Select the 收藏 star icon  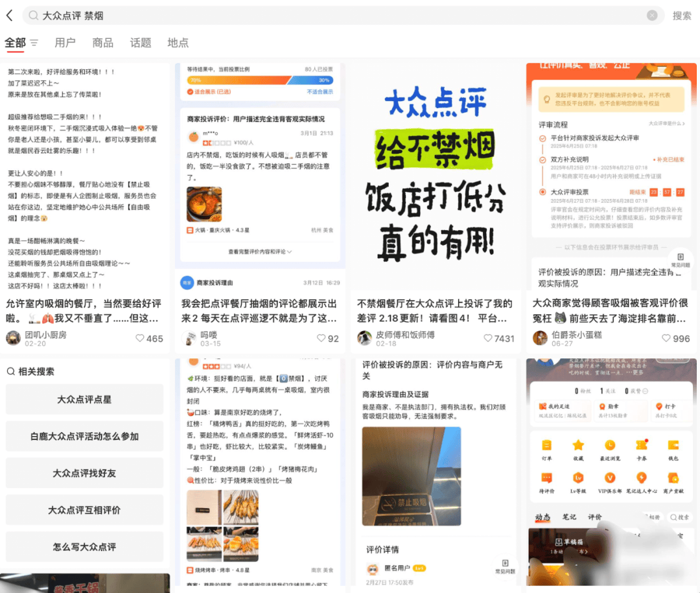[x=579, y=446]
